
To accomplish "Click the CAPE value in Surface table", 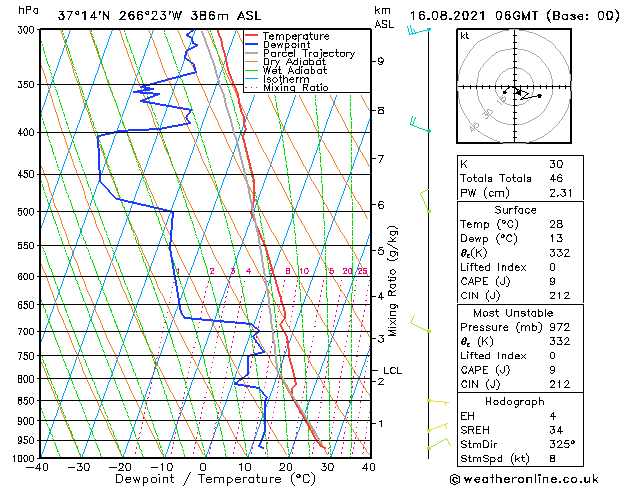I will pos(552,281).
